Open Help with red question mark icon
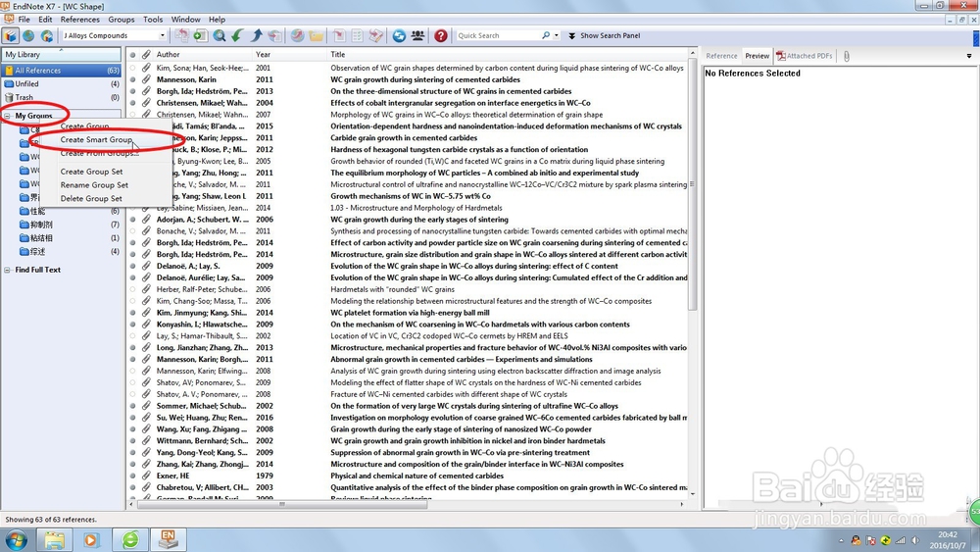Image resolution: width=980 pixels, height=552 pixels. (441, 35)
